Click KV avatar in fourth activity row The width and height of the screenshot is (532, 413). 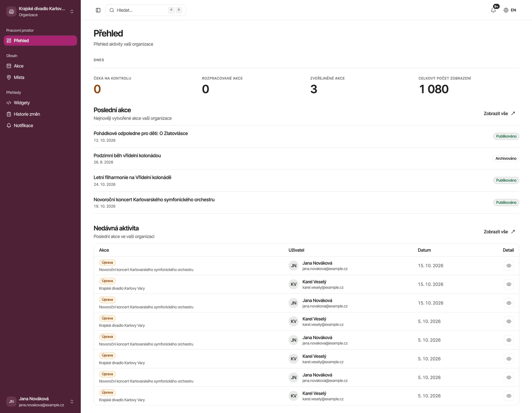pyautogui.click(x=294, y=321)
